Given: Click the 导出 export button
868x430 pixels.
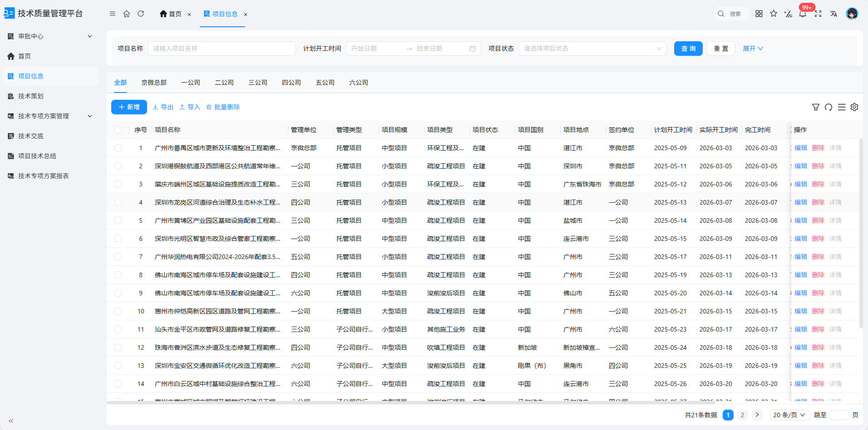Looking at the screenshot, I should (x=163, y=107).
